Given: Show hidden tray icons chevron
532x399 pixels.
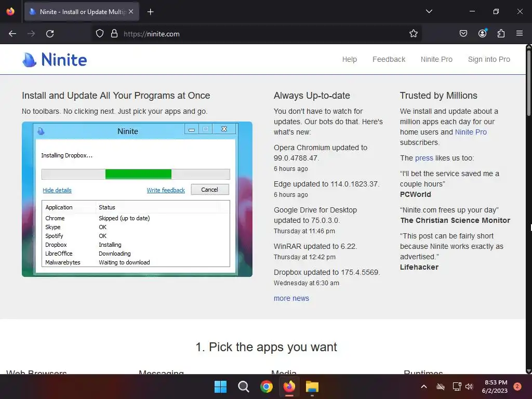Looking at the screenshot, I should [x=424, y=387].
